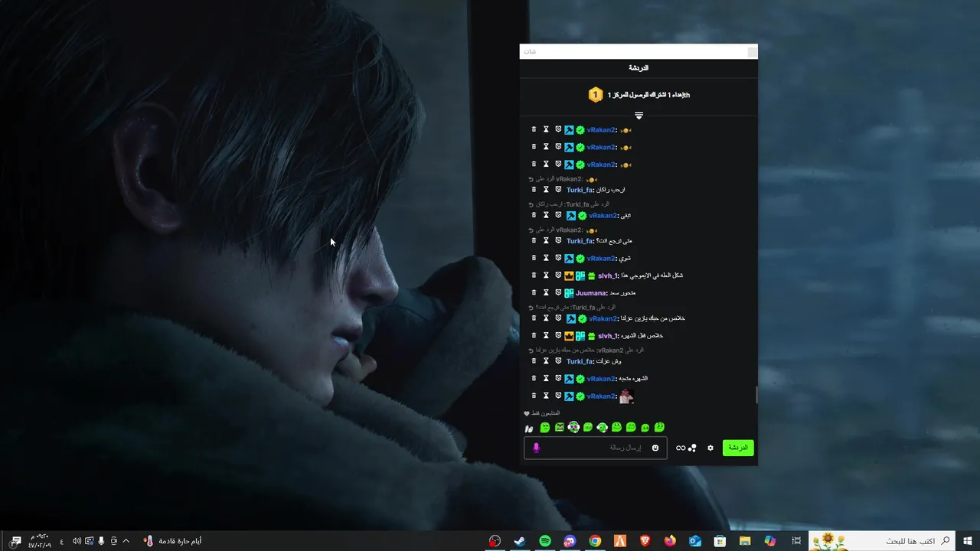The height and width of the screenshot is (551, 980).
Task: Click username Turki_fa on "وش عزلت" message
Action: (580, 360)
